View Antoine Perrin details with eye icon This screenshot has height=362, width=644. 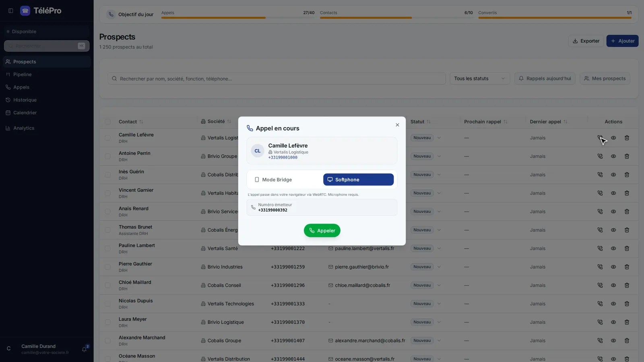(x=613, y=156)
